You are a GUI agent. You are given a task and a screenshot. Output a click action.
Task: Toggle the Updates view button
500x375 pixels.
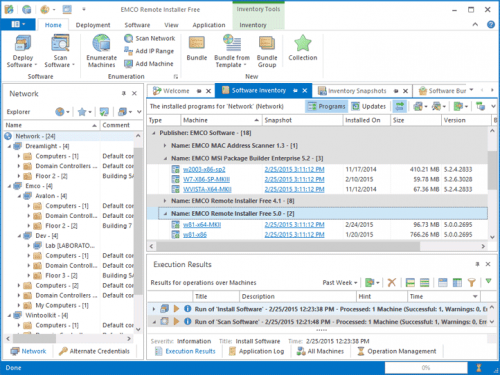pos(369,106)
